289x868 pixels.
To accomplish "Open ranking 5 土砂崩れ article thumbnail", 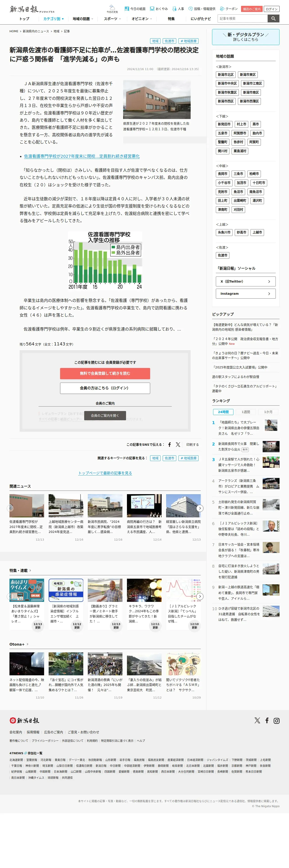I will pyautogui.click(x=271, y=505).
